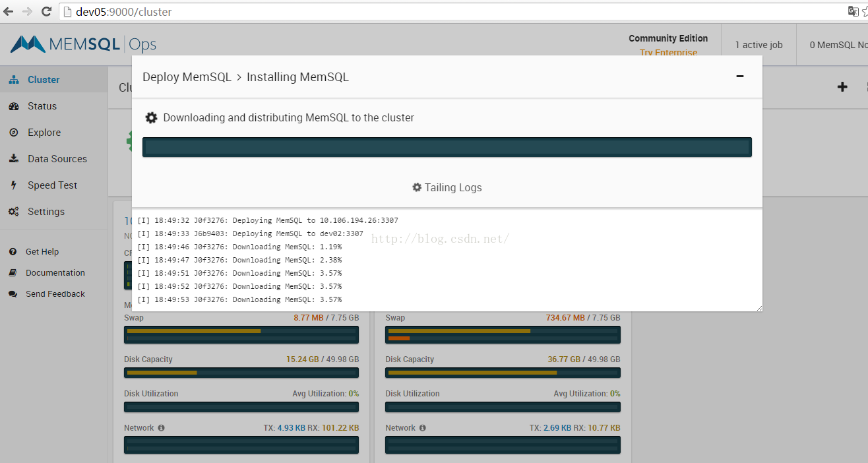
Task: Open the Send Feedback link
Action: coord(55,293)
